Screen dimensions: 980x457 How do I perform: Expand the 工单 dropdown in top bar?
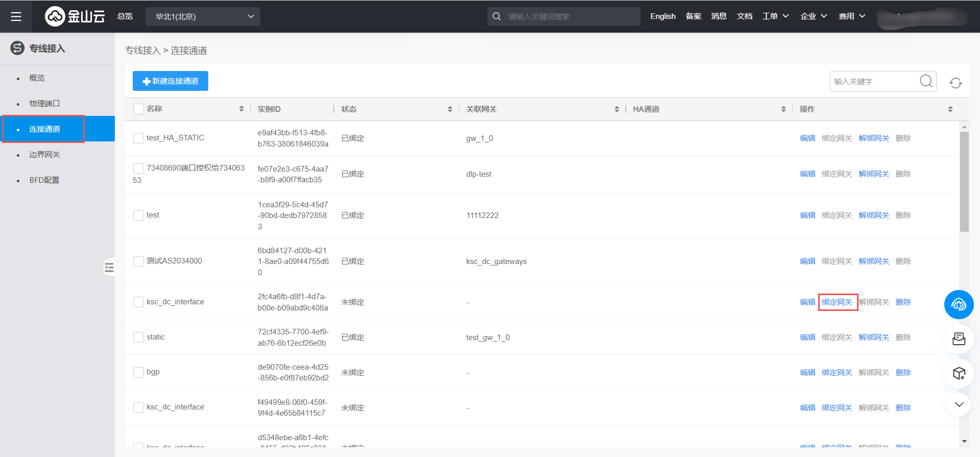(x=775, y=16)
